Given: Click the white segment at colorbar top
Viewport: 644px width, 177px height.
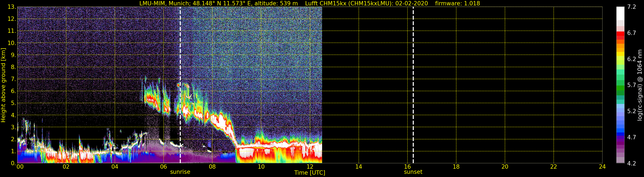Looking at the screenshot, I should (x=620, y=13).
